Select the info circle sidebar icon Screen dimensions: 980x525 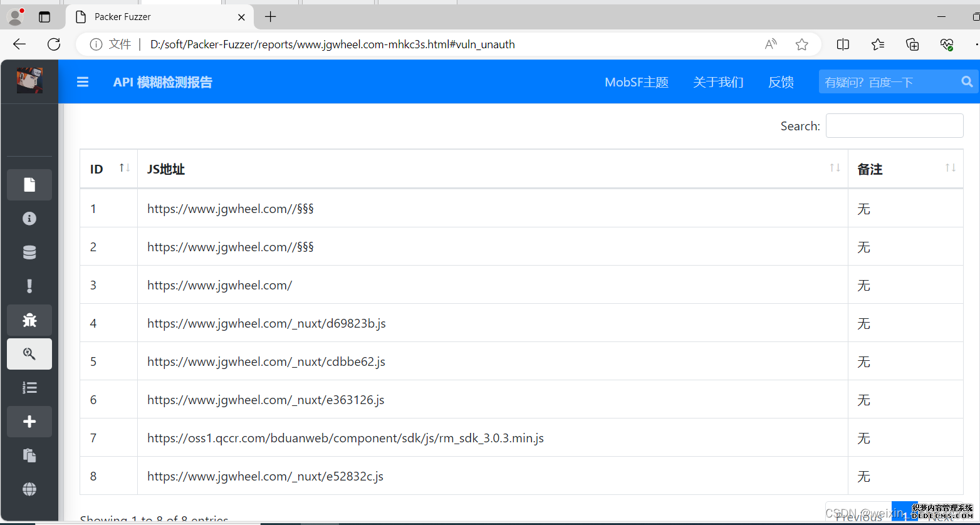pyautogui.click(x=29, y=219)
